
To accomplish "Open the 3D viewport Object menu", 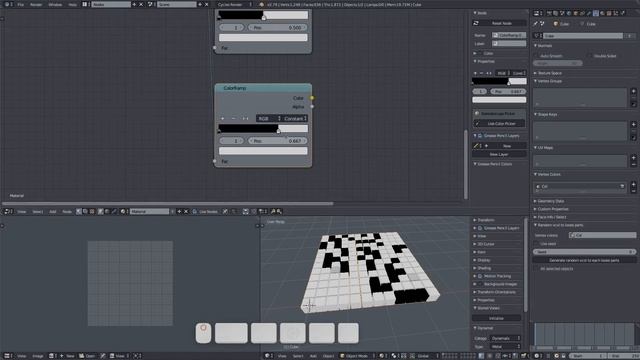I will coord(328,356).
